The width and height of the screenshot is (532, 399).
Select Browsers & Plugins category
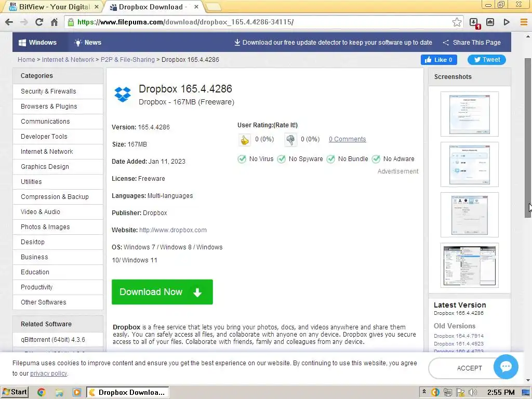58,107
